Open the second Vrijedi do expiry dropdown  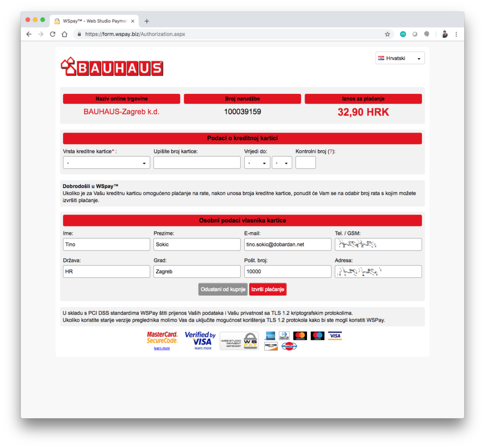click(x=281, y=163)
